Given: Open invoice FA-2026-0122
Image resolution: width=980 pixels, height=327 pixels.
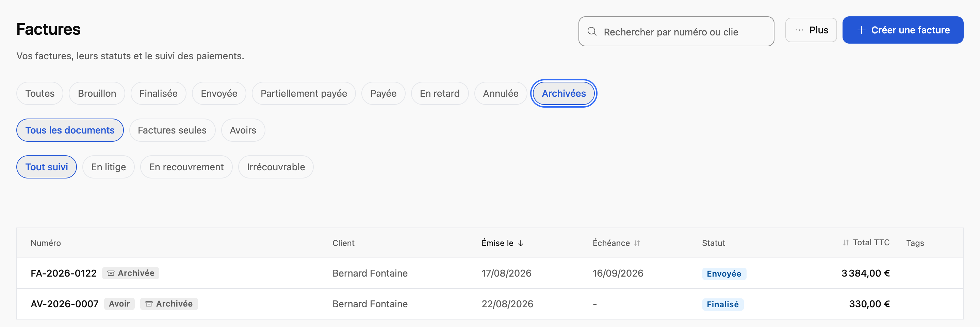Looking at the screenshot, I should (64, 273).
